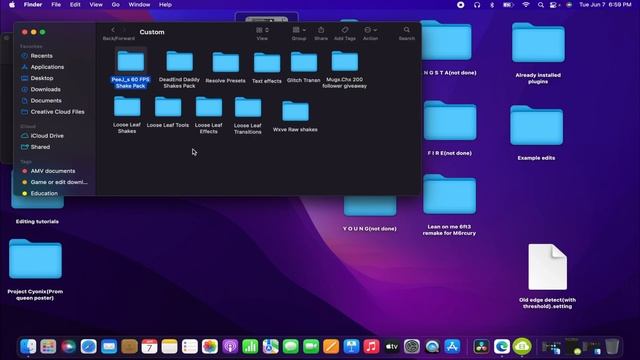Select the Loose Leaf Transitions folder
Screen dimensions: 640x360
(248, 107)
